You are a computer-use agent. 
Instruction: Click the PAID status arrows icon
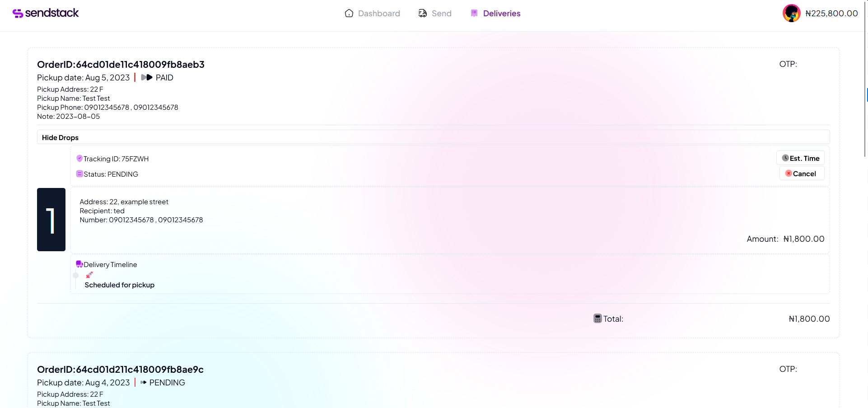147,77
